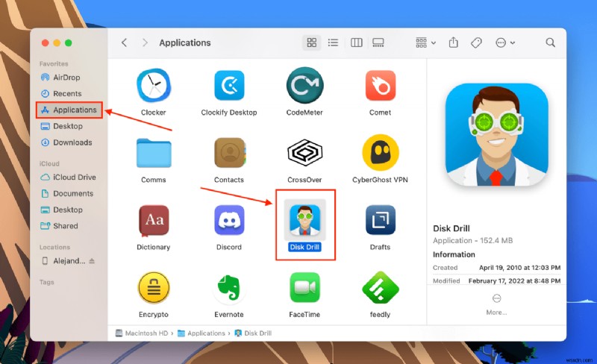Image resolution: width=597 pixels, height=364 pixels.
Task: Open the Clocker app icon
Action: pos(154,86)
